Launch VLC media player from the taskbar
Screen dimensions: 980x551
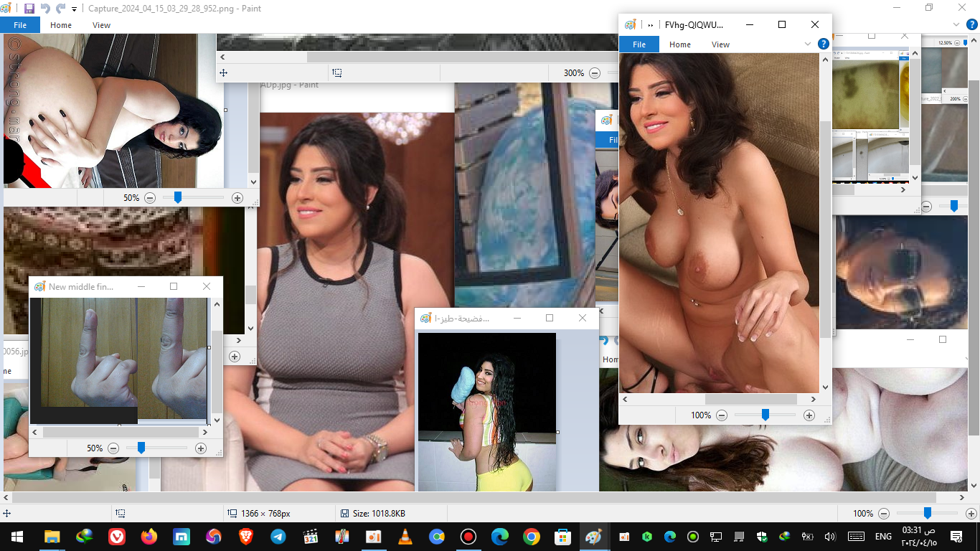405,537
